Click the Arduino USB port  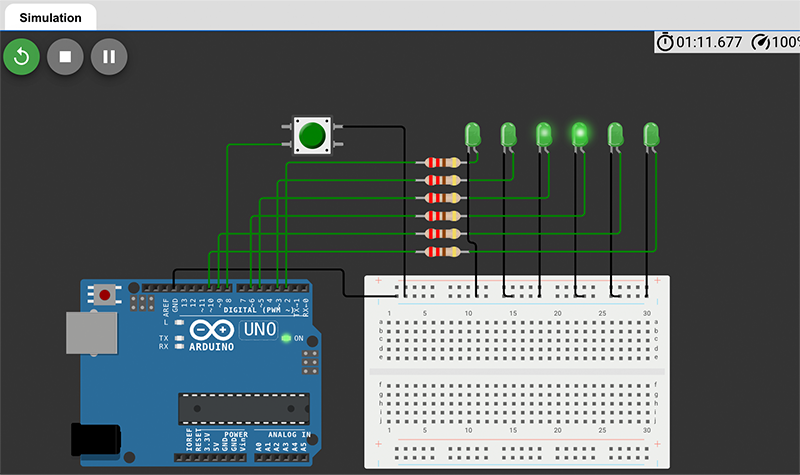click(x=92, y=333)
